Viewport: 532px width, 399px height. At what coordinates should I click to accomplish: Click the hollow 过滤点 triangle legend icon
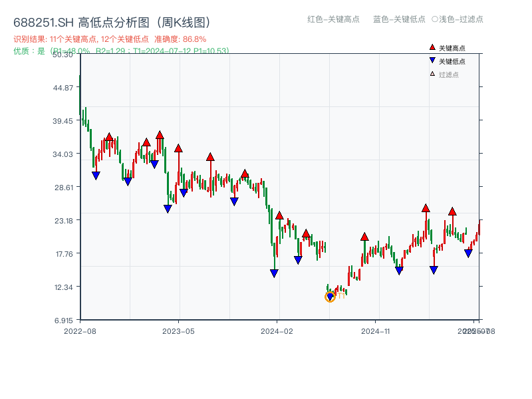pyautogui.click(x=431, y=73)
